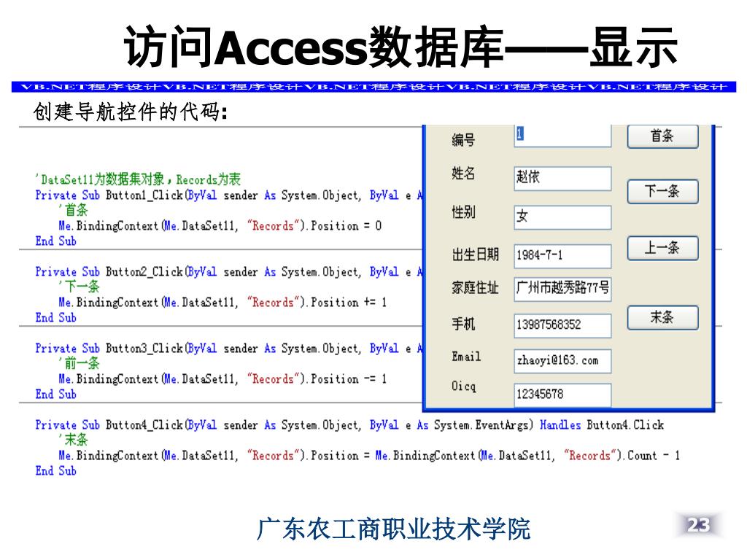Click the code line Position += 1
This screenshot has width=747, height=560.
click(222, 303)
